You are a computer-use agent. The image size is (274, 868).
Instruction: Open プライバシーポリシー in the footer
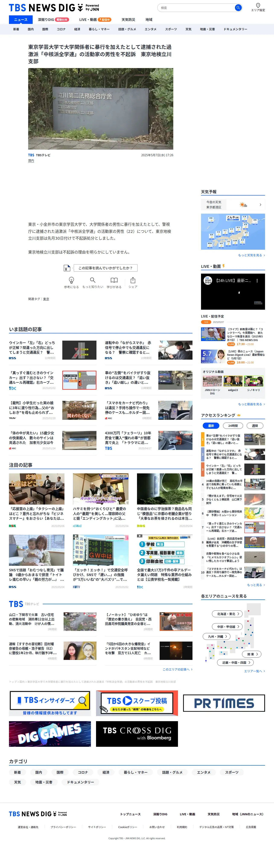click(x=63, y=827)
